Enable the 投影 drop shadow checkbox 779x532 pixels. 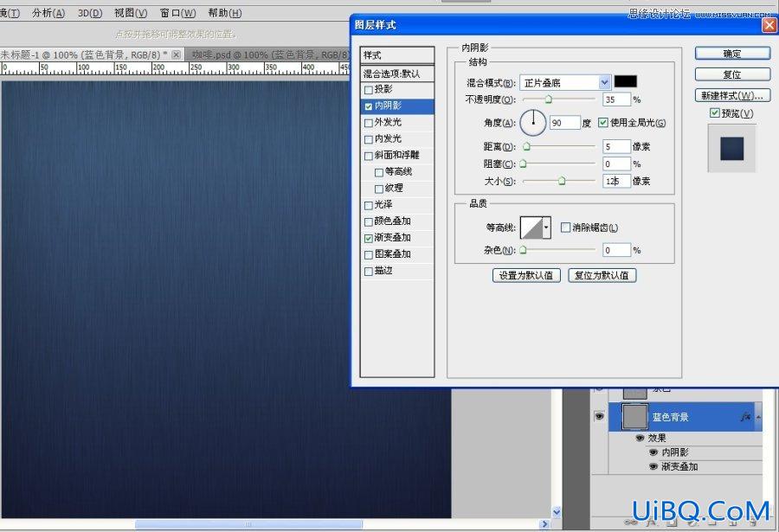368,90
